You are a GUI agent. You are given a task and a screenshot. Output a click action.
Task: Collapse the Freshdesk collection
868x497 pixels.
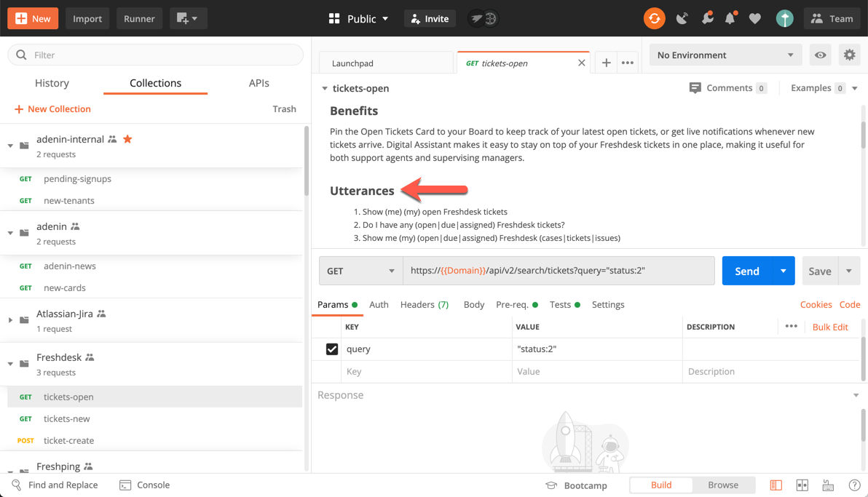pyautogui.click(x=10, y=364)
